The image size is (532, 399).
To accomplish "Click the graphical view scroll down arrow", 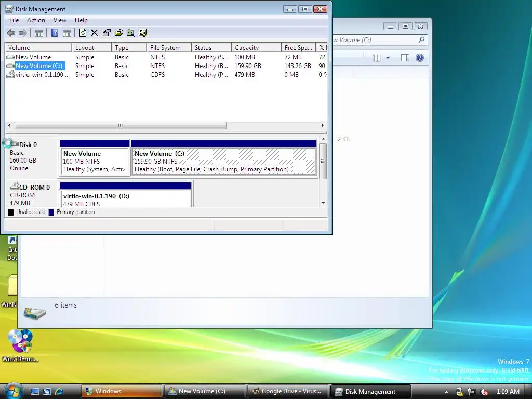I will tap(323, 203).
